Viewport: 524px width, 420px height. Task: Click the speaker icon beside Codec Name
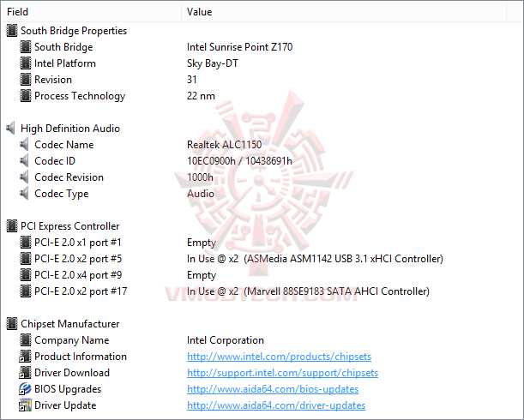coord(24,145)
